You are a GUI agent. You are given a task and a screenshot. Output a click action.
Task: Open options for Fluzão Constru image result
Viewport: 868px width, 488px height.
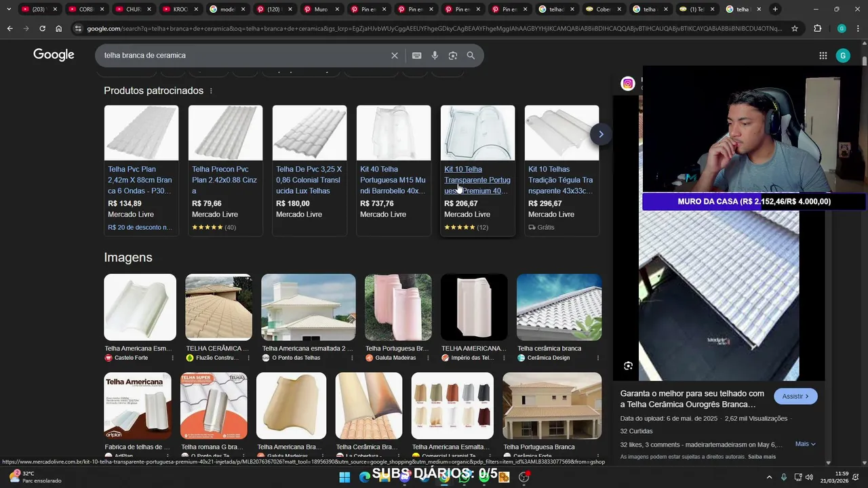[x=248, y=358]
